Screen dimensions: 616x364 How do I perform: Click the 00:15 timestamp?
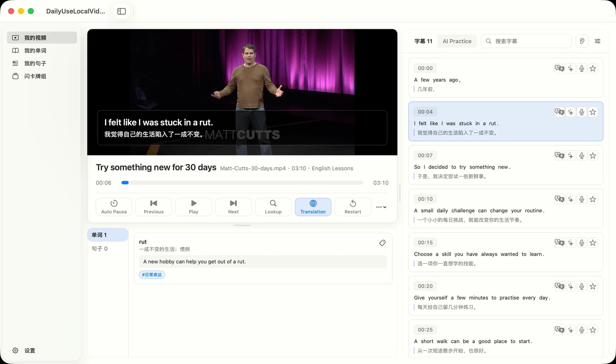coord(425,243)
